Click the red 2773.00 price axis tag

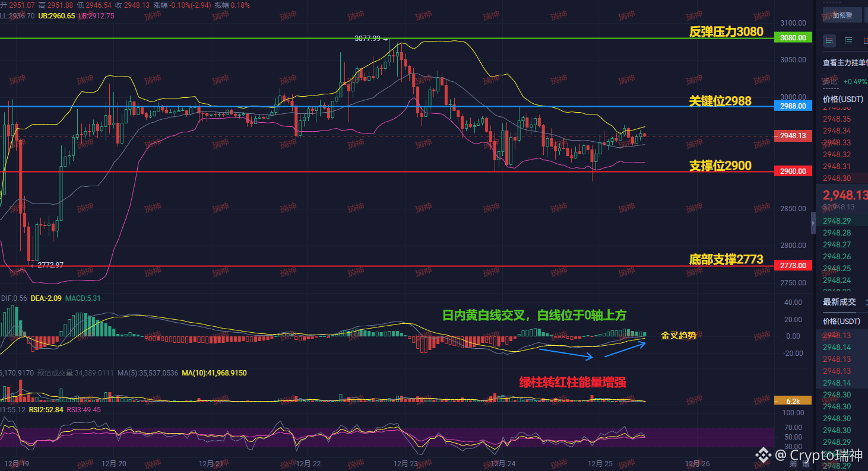794,266
